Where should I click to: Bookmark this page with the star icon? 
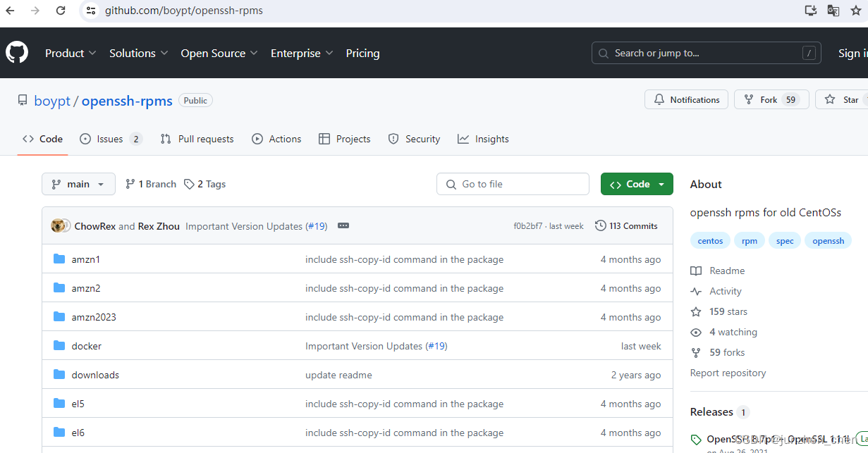(x=856, y=11)
